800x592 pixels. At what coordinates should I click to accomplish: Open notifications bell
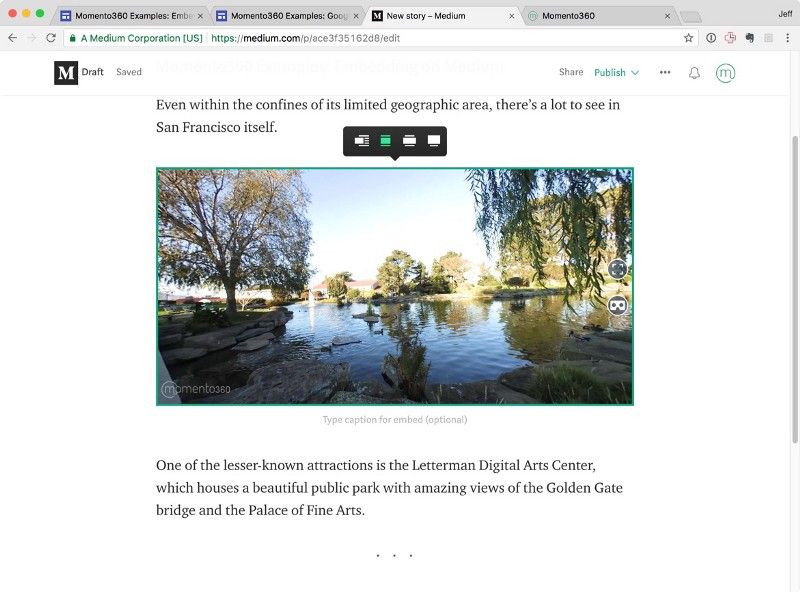[x=694, y=73]
